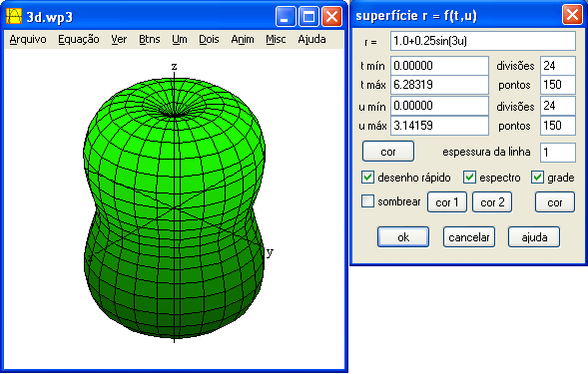Toggle the desenho rápido checkbox
Viewport: 588px width, 374px height.
pyautogui.click(x=368, y=178)
